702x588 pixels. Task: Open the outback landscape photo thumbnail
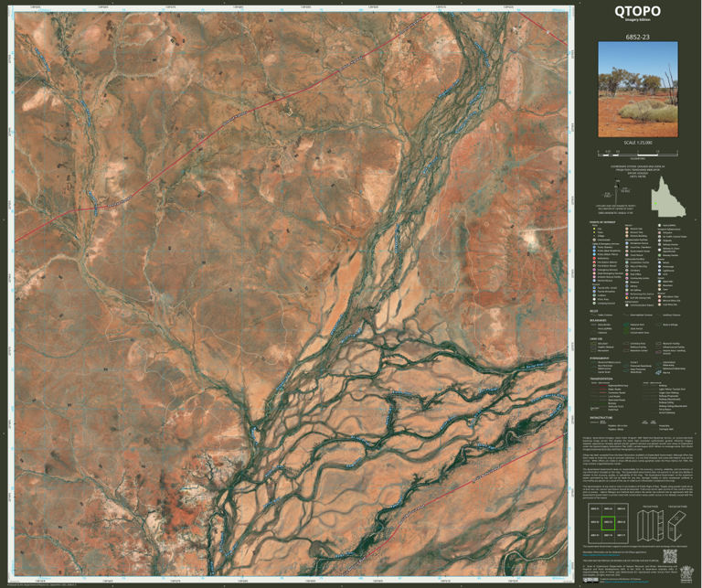pos(638,90)
